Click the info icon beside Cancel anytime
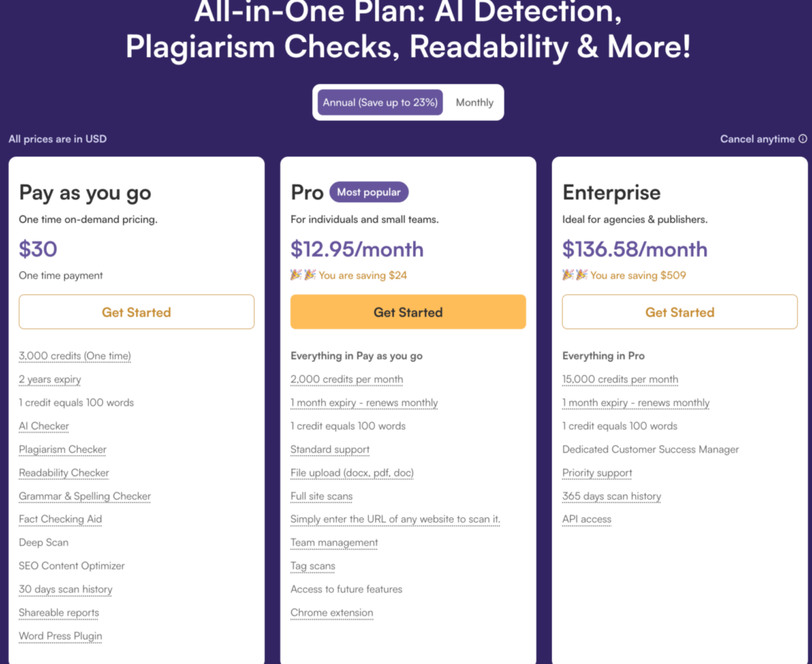Viewport: 812px width, 664px height. pos(802,140)
